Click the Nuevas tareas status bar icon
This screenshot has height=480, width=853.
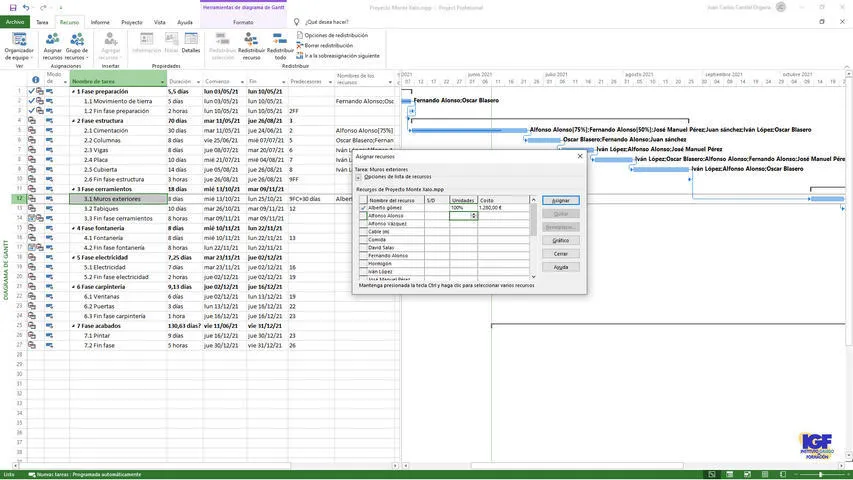32,475
